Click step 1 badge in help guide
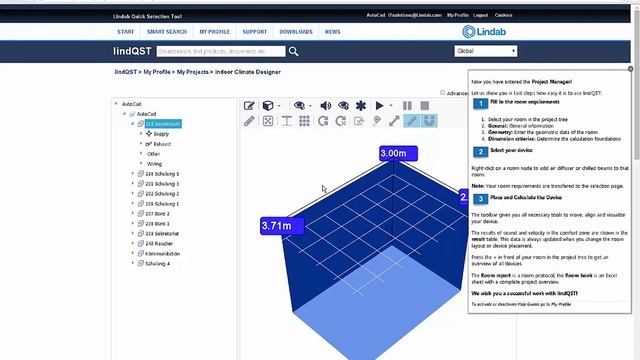This screenshot has height=360, width=640. click(x=480, y=104)
